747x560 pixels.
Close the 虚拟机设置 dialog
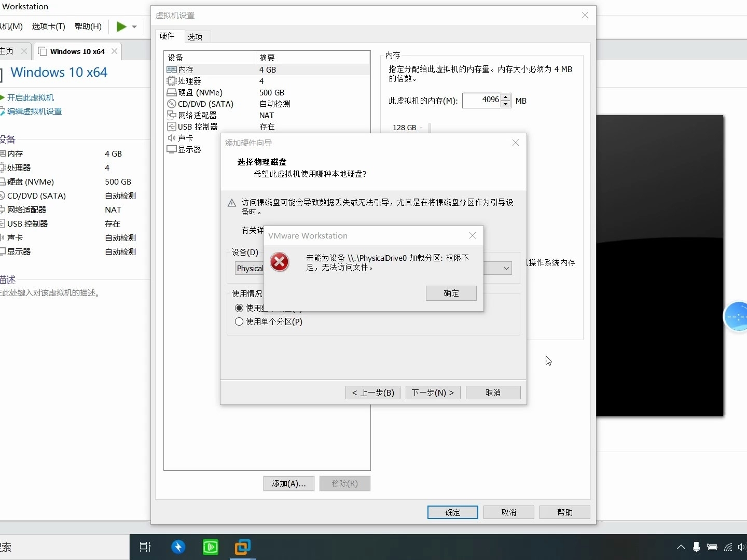pos(585,15)
